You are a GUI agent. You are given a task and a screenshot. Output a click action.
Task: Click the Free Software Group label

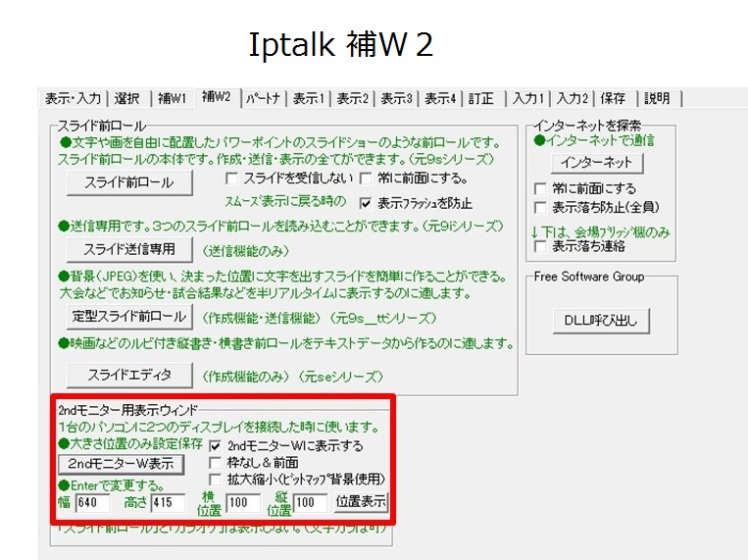588,277
